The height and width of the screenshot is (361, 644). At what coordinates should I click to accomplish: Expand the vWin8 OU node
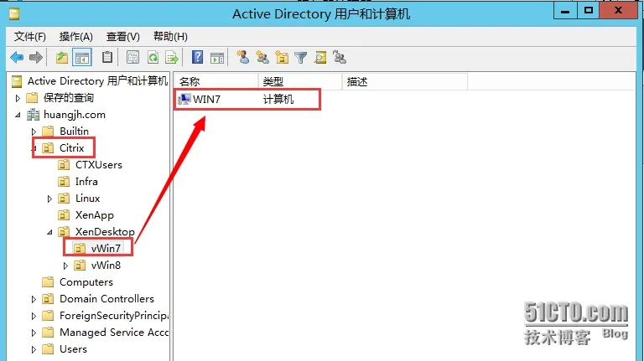pyautogui.click(x=65, y=266)
